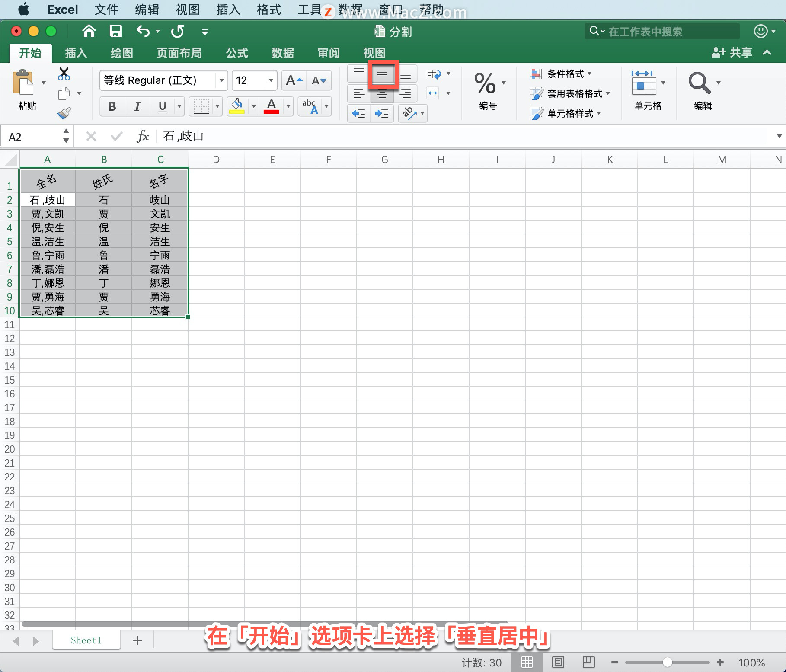Switch to 插入 ribbon tab
This screenshot has width=786, height=672.
pyautogui.click(x=76, y=53)
